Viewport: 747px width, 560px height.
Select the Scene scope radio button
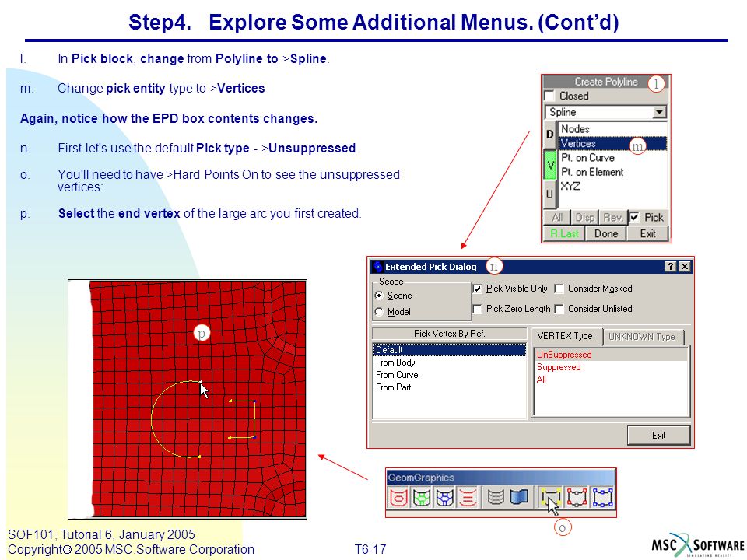click(379, 296)
